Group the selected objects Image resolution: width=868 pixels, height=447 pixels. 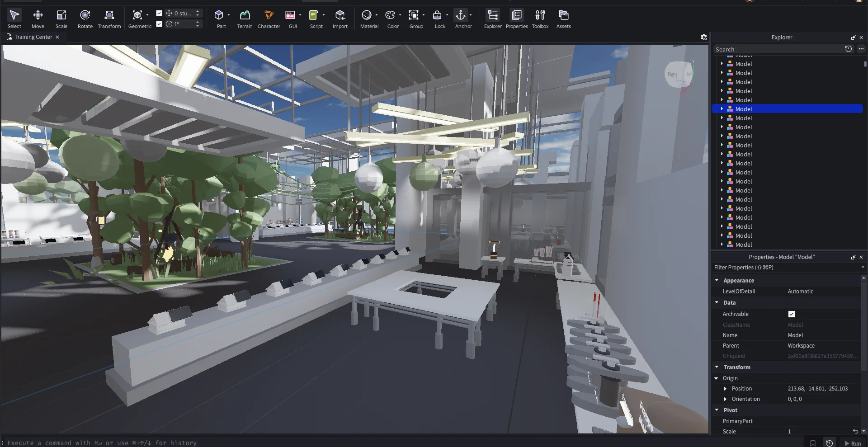[414, 19]
